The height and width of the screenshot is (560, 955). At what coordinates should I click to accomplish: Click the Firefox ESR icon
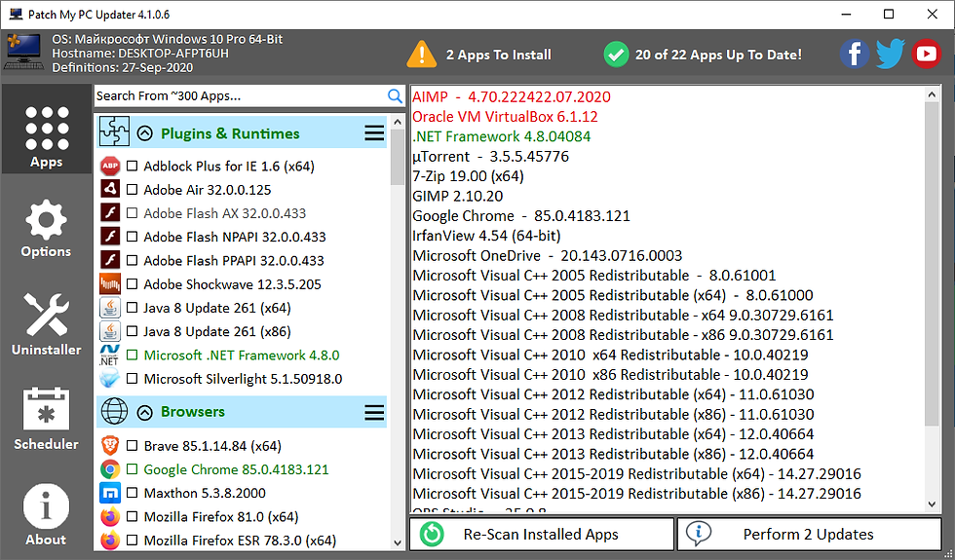110,540
